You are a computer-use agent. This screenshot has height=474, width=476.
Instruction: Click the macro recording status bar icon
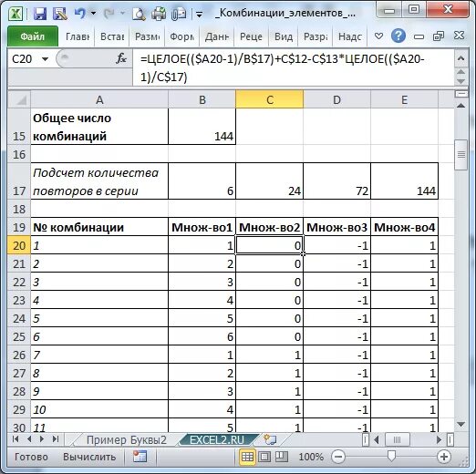click(140, 457)
